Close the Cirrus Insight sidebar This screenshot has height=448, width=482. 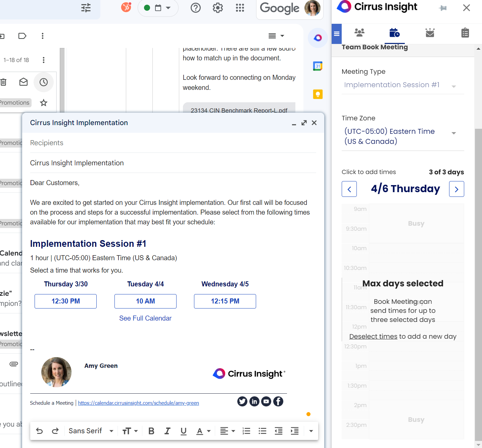click(x=467, y=8)
